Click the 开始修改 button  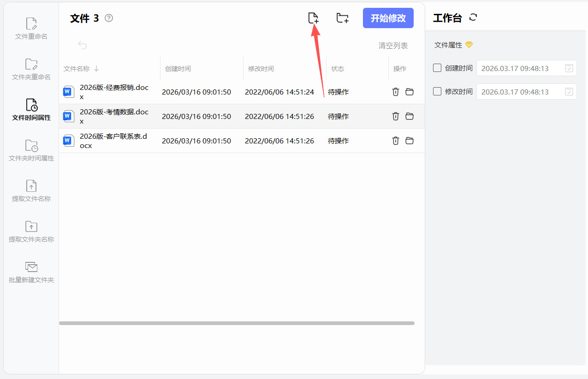388,18
